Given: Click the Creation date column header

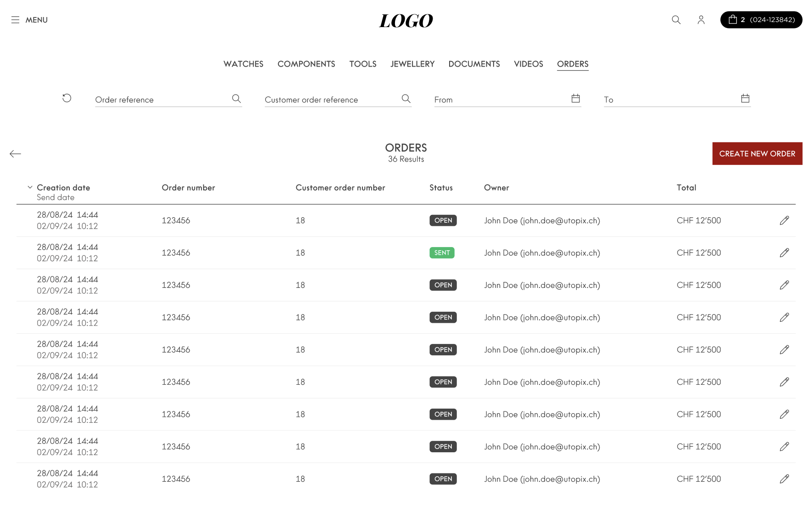Looking at the screenshot, I should coord(63,187).
